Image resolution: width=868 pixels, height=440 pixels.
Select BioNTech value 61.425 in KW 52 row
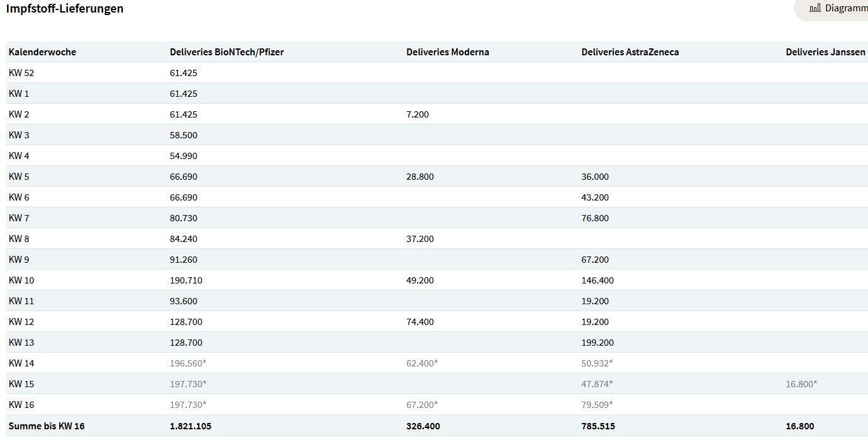184,73
